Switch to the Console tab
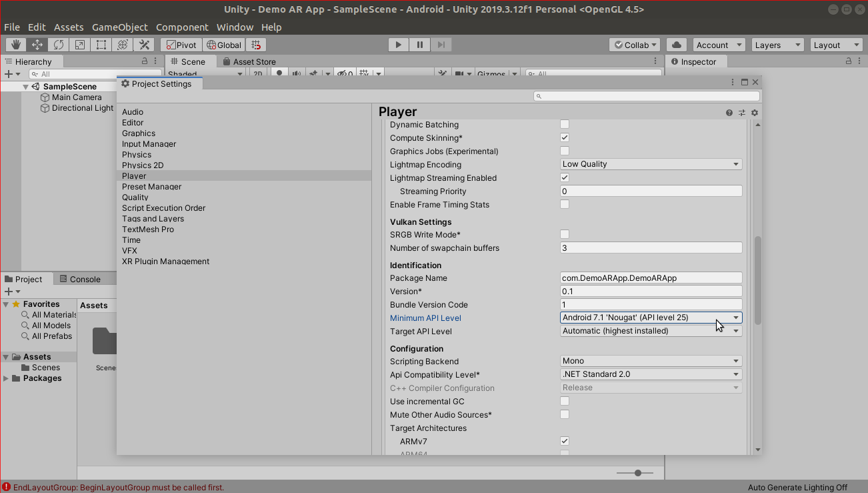The height and width of the screenshot is (493, 868). point(79,279)
